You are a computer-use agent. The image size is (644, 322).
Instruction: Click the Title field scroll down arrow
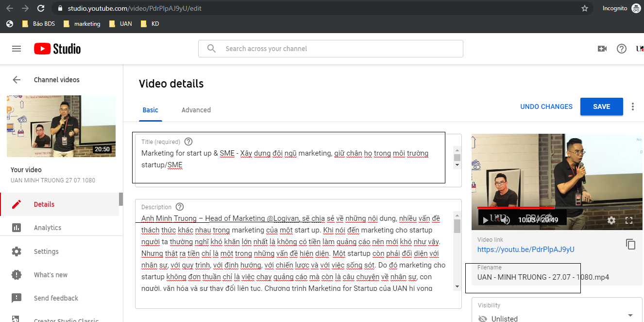(x=457, y=165)
